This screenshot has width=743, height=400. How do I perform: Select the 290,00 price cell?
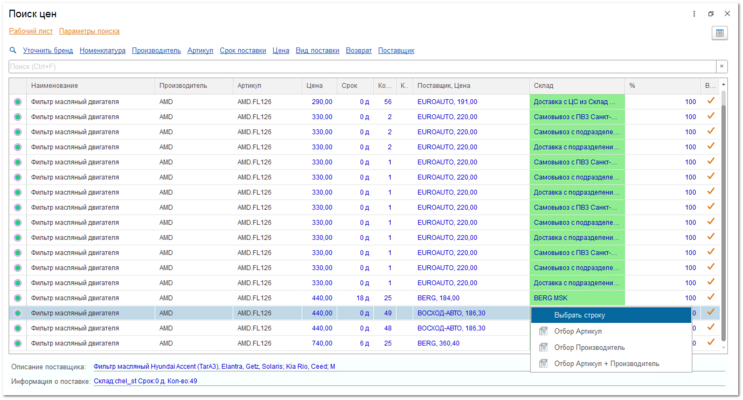319,102
